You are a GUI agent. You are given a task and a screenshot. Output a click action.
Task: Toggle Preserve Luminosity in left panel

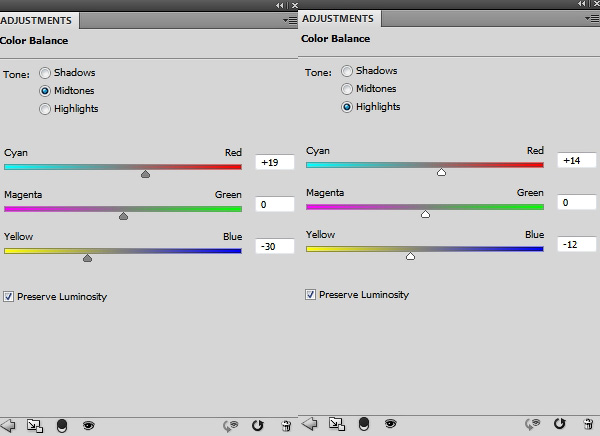coord(8,296)
